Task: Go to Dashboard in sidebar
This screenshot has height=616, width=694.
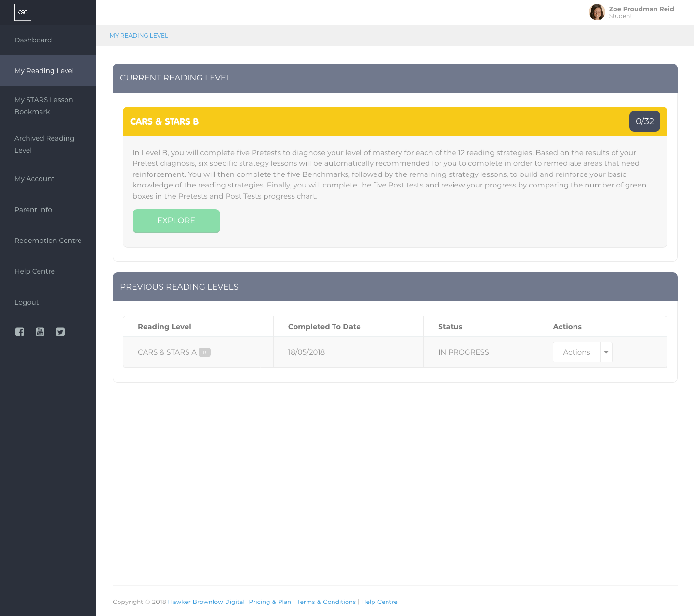Action: click(33, 40)
